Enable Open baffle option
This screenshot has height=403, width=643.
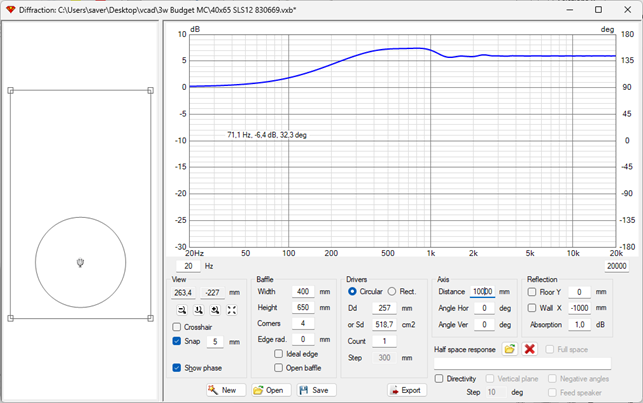click(278, 368)
